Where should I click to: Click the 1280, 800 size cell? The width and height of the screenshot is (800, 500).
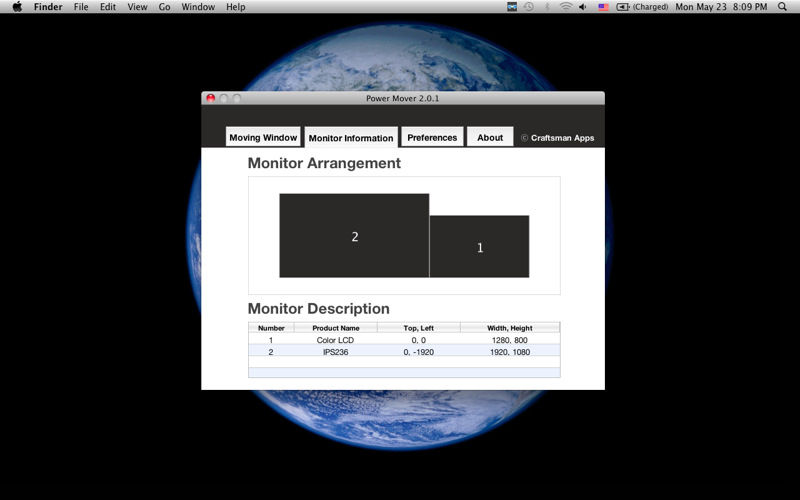(x=510, y=340)
